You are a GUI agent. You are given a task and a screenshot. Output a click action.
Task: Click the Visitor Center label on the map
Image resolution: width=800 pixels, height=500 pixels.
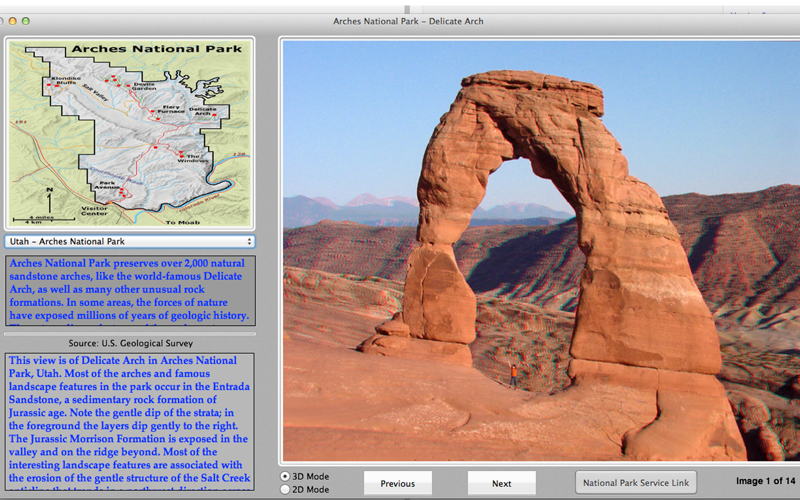click(x=94, y=211)
